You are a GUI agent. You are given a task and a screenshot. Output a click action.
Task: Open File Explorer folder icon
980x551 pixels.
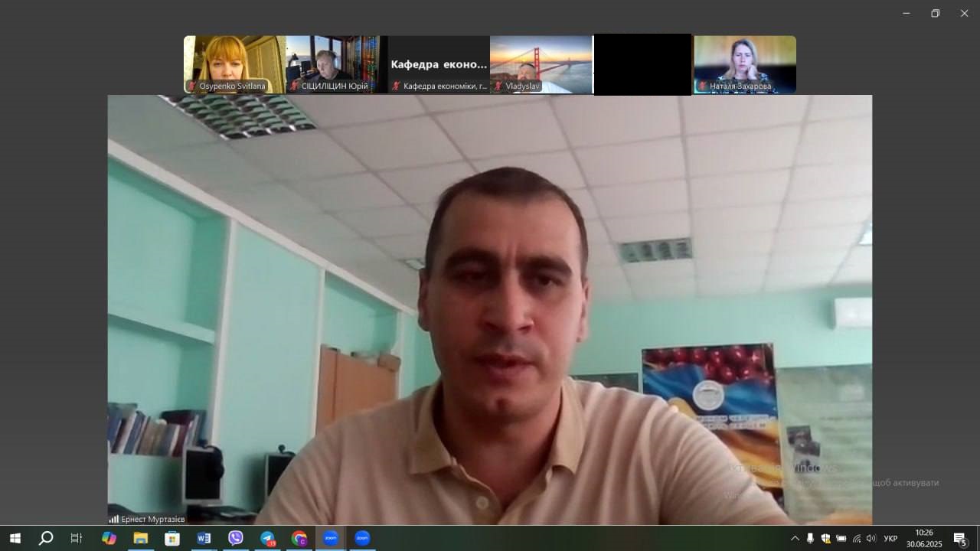pyautogui.click(x=141, y=538)
